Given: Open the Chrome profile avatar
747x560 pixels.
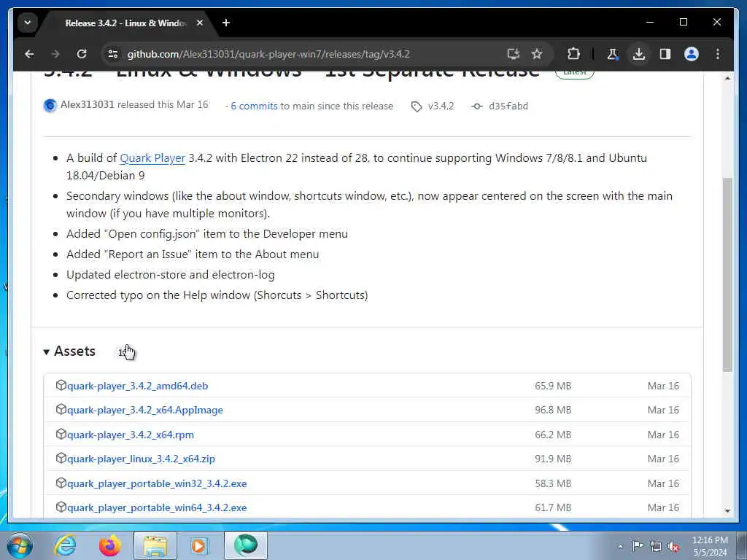Looking at the screenshot, I should tap(692, 54).
